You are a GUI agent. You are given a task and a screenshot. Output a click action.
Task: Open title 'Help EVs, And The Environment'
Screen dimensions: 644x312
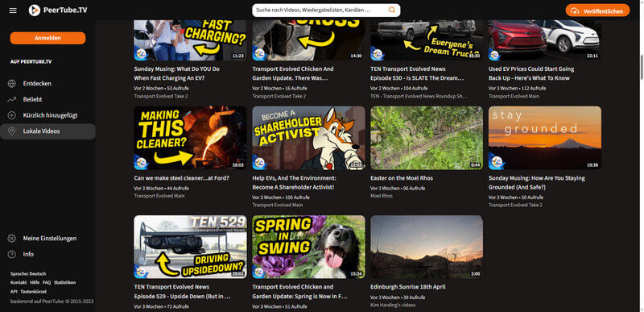(x=294, y=183)
